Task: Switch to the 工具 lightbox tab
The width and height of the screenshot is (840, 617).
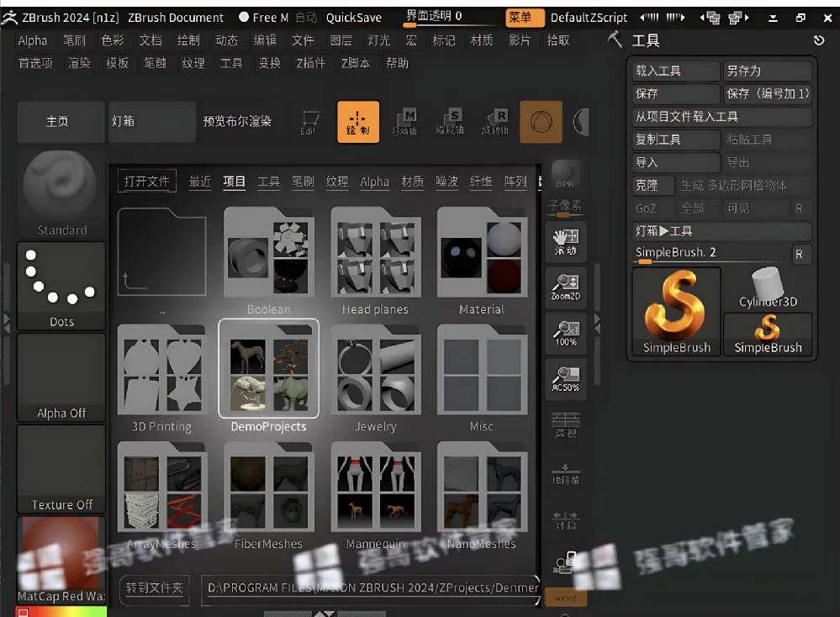Action: click(268, 182)
